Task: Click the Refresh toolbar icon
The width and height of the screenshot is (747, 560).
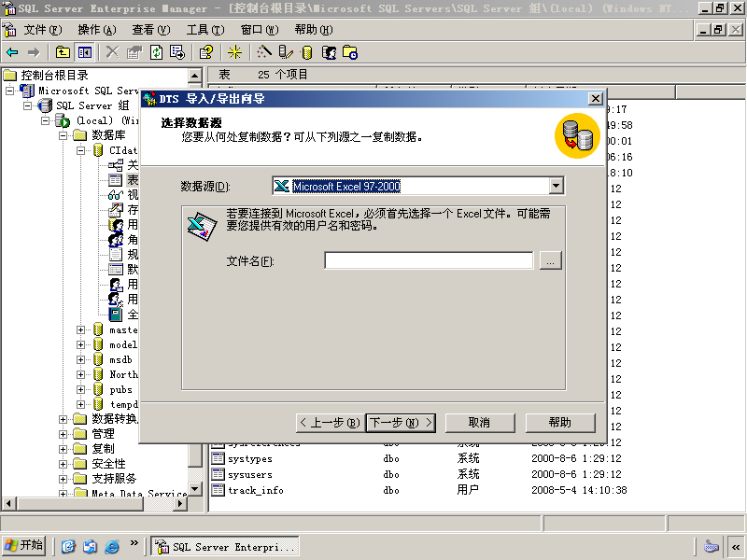Action: pyautogui.click(x=156, y=52)
